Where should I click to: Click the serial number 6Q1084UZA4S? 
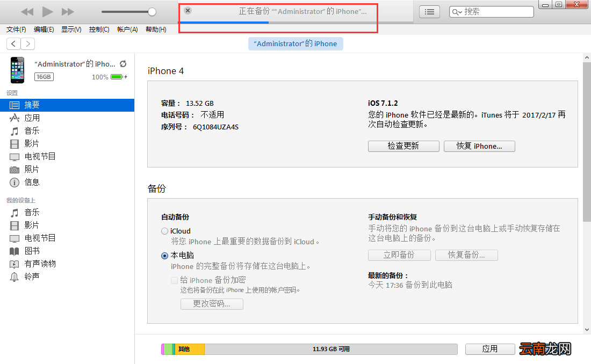215,127
